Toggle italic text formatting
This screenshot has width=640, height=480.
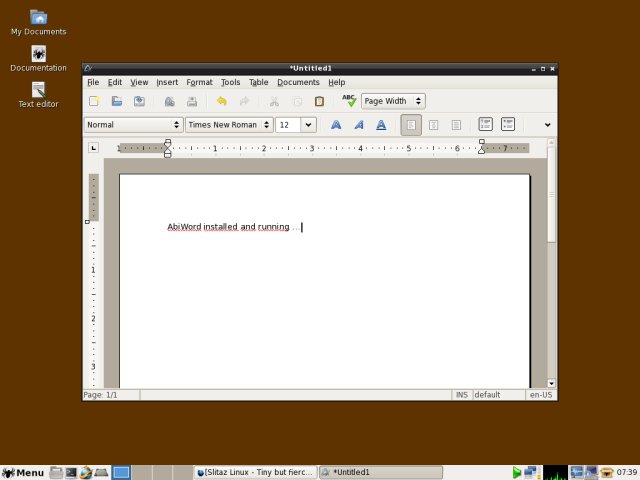click(358, 124)
